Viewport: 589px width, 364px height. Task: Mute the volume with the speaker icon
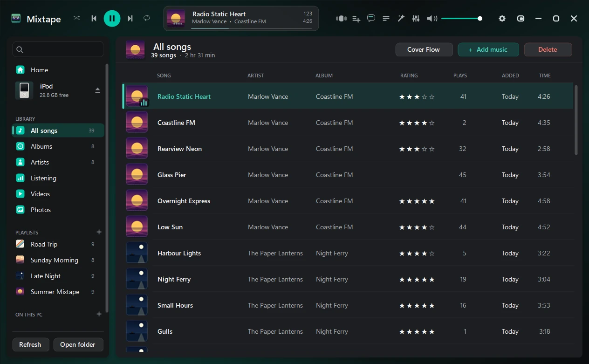coord(432,19)
